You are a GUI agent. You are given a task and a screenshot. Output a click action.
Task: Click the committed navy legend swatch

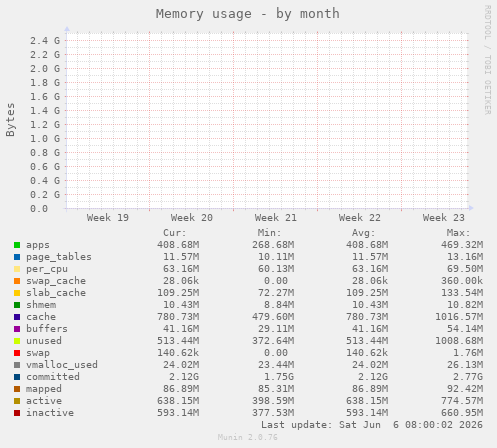(x=17, y=377)
